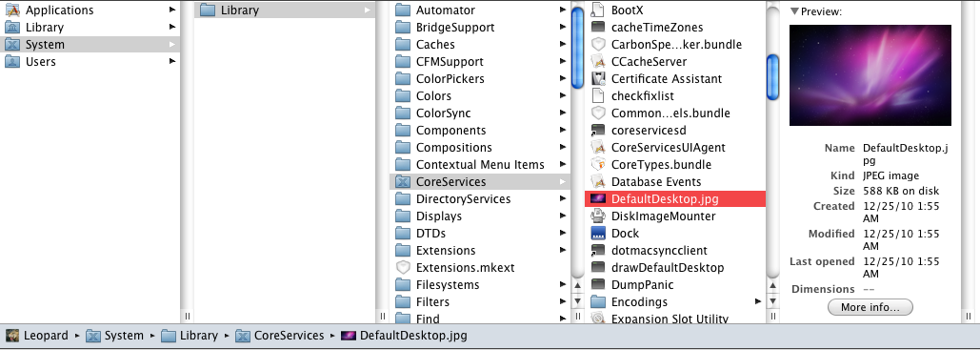Click the Applications folder icon
This screenshot has height=350, width=980.
[12, 10]
